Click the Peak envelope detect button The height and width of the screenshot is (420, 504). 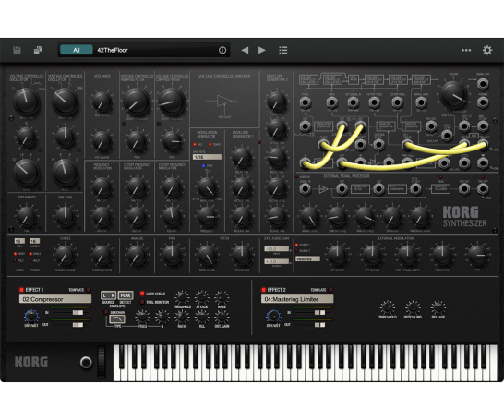coord(126,295)
